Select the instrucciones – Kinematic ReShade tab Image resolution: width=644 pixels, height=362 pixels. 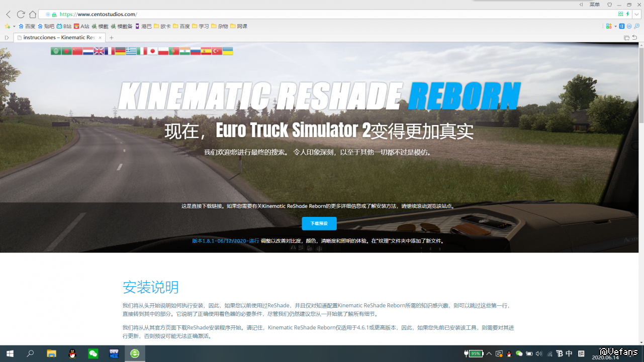pyautogui.click(x=59, y=38)
